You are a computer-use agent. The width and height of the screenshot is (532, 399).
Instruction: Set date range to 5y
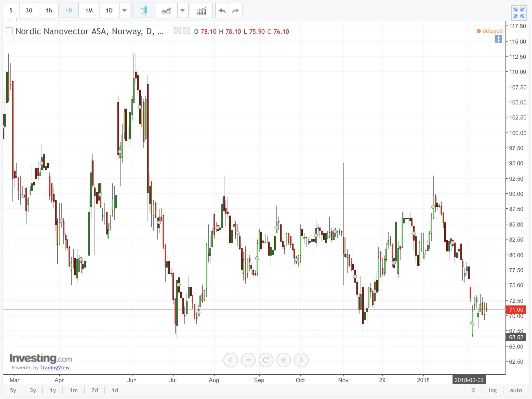13,390
